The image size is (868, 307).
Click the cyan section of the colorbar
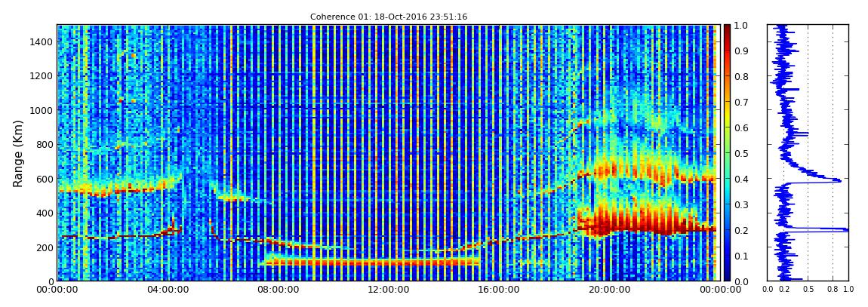pos(728,188)
